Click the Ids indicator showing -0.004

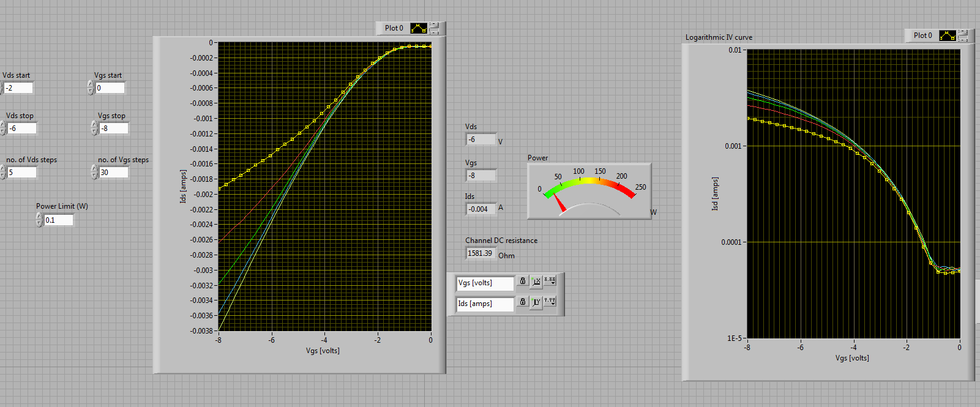pyautogui.click(x=481, y=209)
